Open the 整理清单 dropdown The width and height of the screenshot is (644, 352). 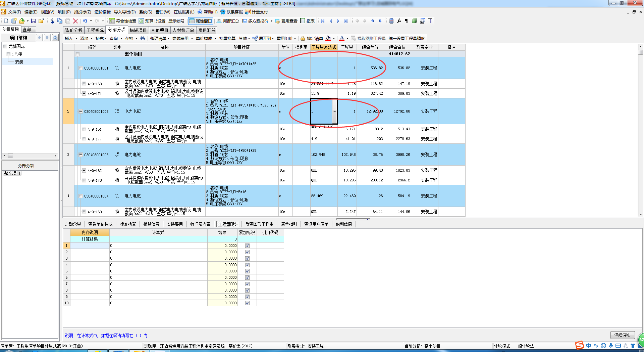click(x=160, y=38)
